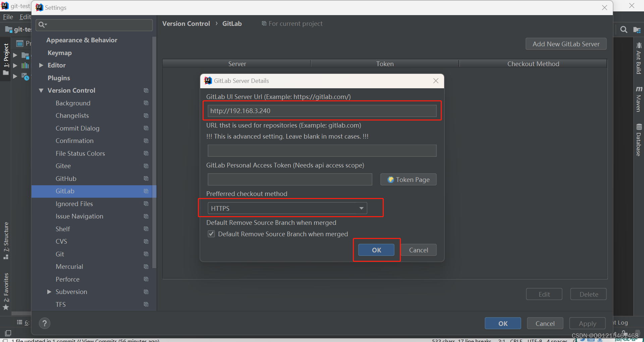Click the IDE Search Everywhere magnifier icon
Screen dimensions: 644x342
tap(624, 30)
